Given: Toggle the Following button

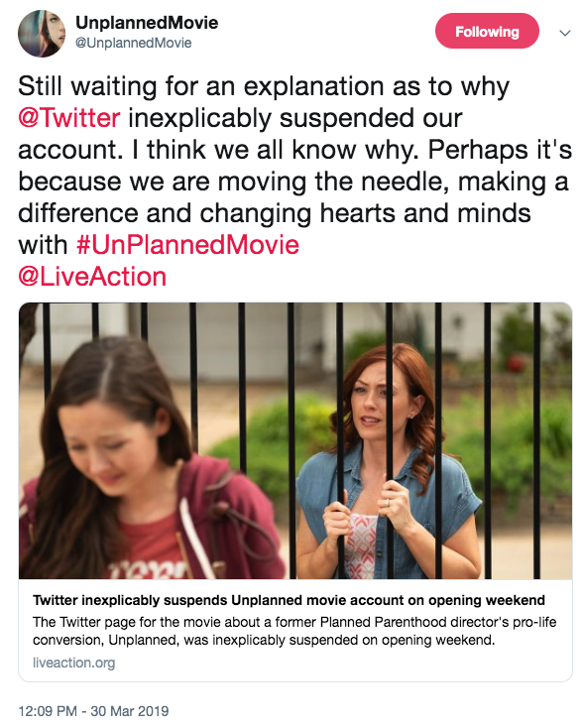Looking at the screenshot, I should (487, 31).
